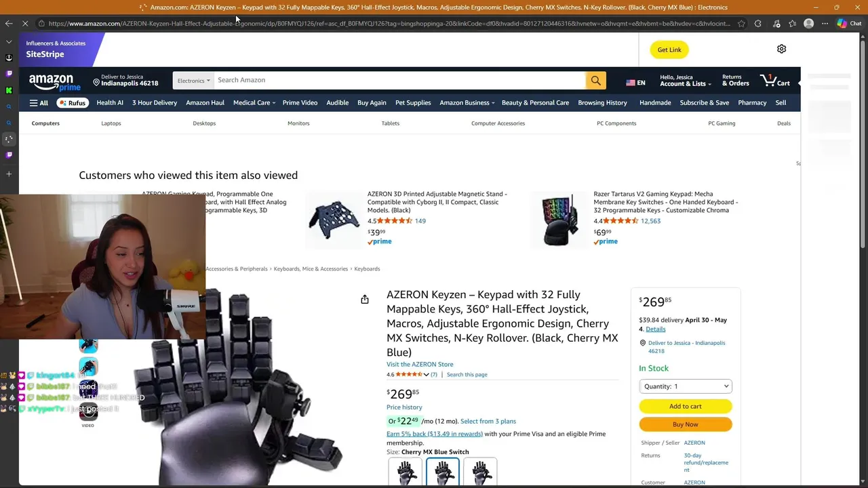868x488 pixels.
Task: Click Earn 5% back rewards link
Action: point(435,434)
